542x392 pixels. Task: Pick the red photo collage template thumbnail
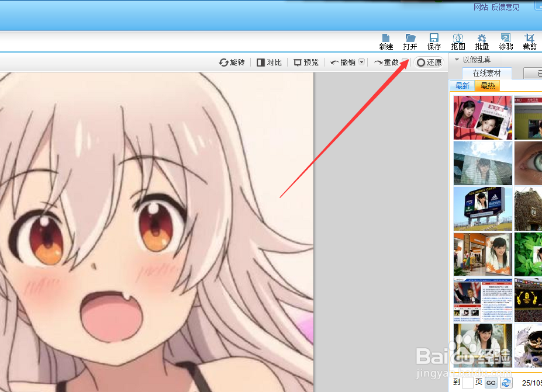[483, 118]
